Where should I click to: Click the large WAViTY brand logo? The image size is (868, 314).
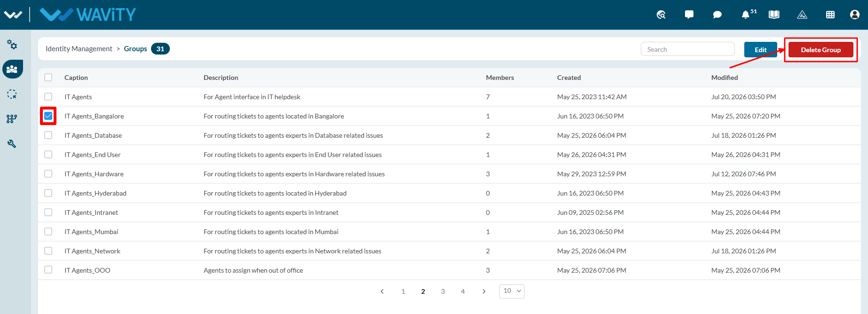[x=88, y=15]
